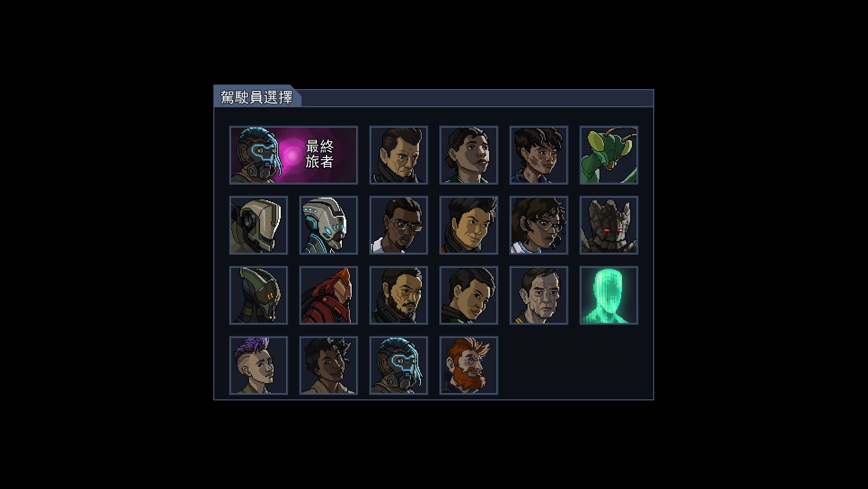Choose the green mantis pilot portrait
The width and height of the screenshot is (868, 489).
click(609, 155)
